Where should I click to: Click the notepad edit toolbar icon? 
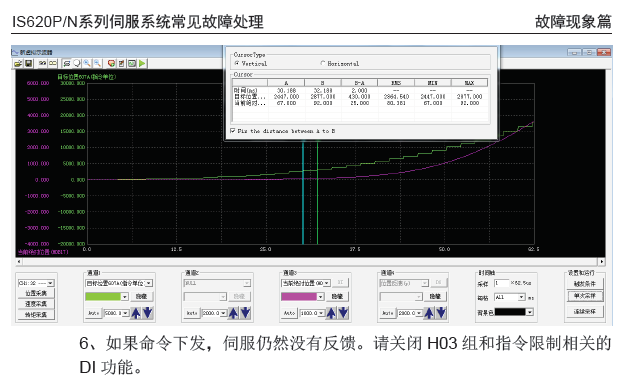pyautogui.click(x=121, y=63)
